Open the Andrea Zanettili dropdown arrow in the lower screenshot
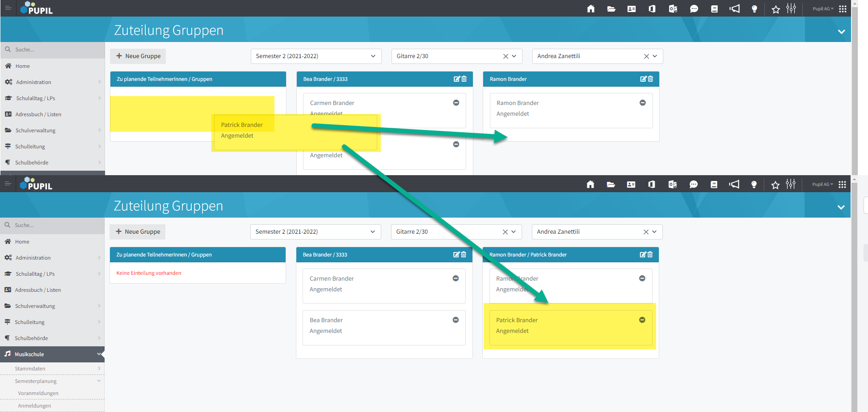This screenshot has height=412, width=868. point(654,232)
